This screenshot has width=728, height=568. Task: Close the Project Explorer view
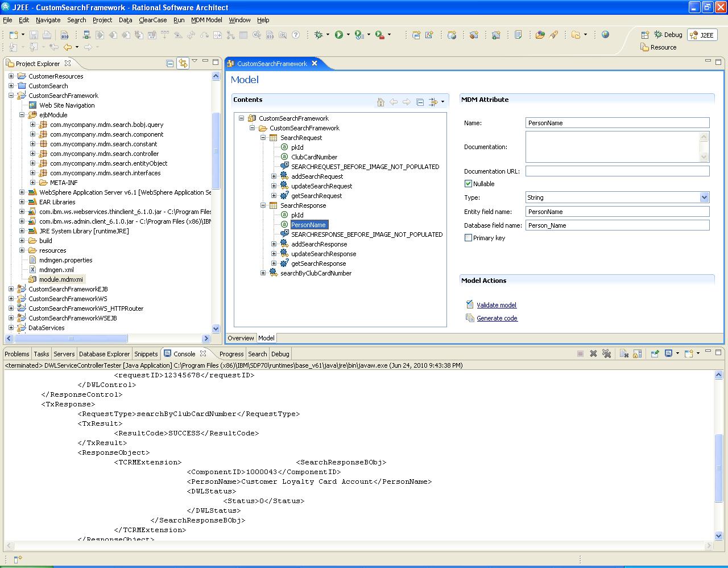[68, 63]
